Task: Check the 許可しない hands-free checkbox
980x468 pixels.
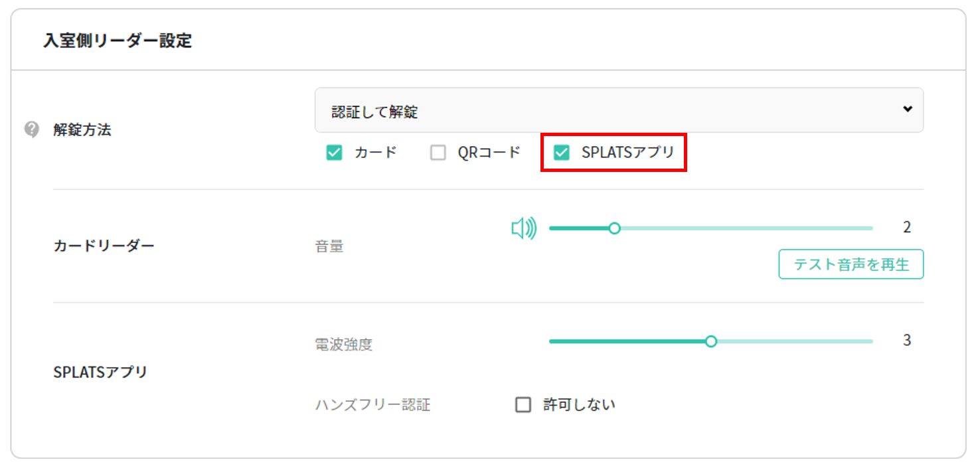Action: 523,404
